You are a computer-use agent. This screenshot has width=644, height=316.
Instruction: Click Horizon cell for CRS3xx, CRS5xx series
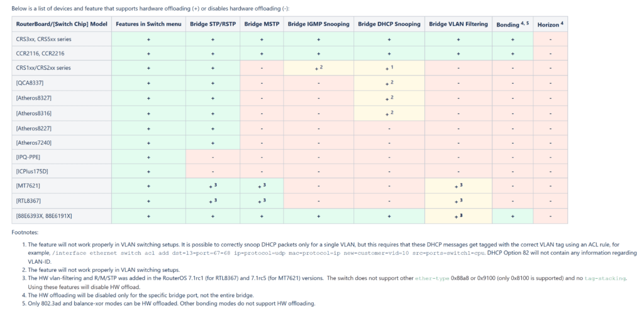pyautogui.click(x=550, y=40)
